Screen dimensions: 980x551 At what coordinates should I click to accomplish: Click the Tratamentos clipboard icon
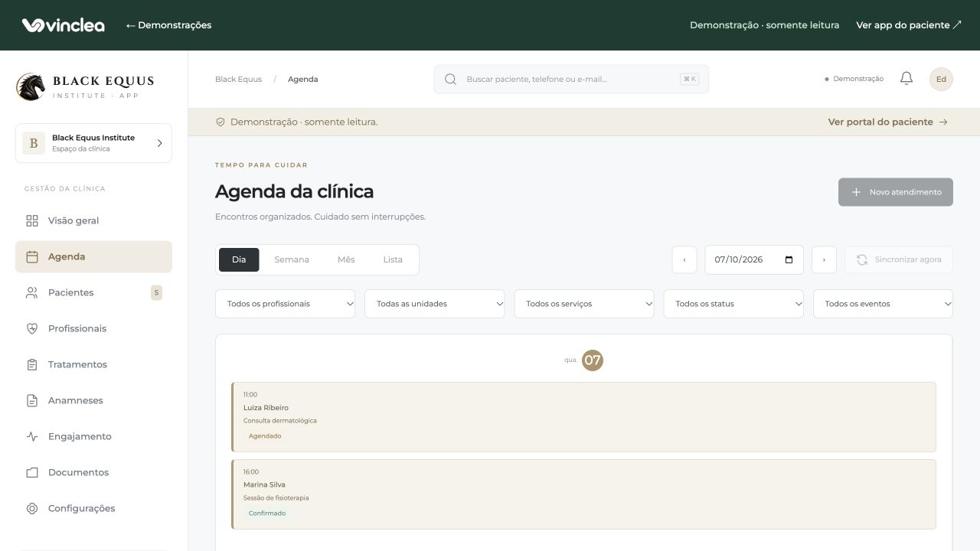coord(32,364)
